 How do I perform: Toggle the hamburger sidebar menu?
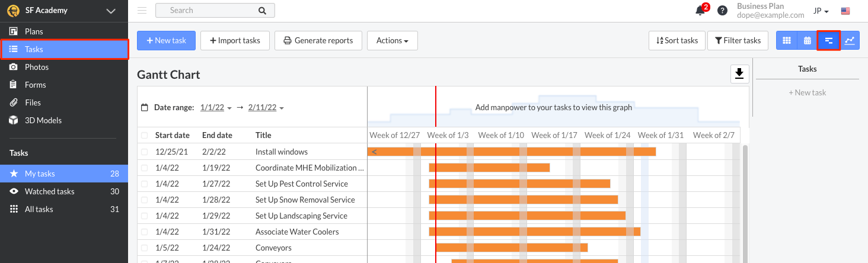142,10
